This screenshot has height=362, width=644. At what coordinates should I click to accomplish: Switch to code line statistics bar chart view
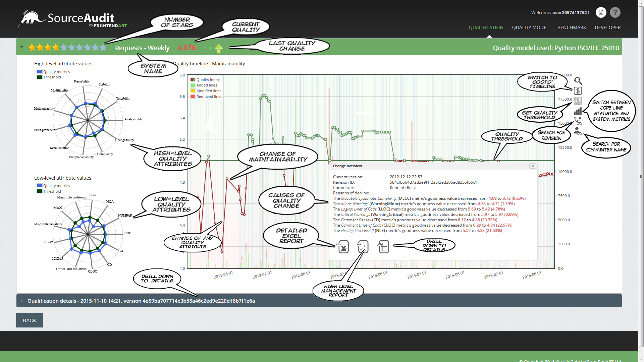click(578, 111)
